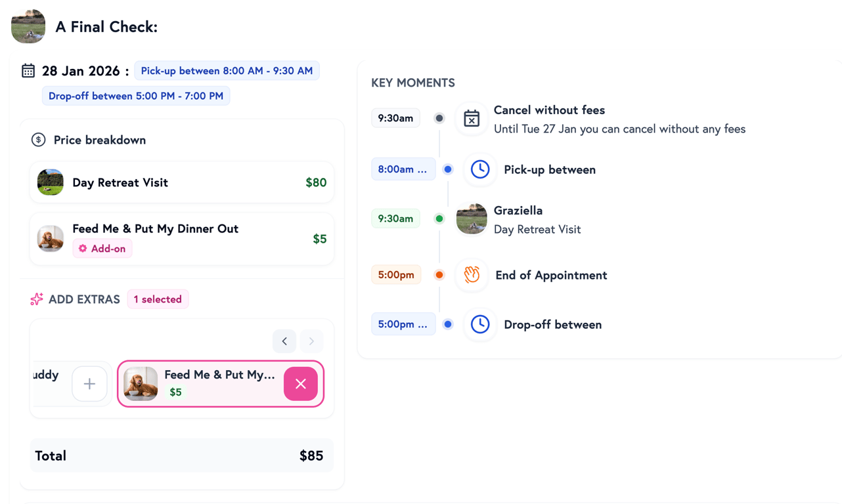842x504 pixels.
Task: Expand the truncated 5:00pm drop-off time badge
Action: (403, 324)
